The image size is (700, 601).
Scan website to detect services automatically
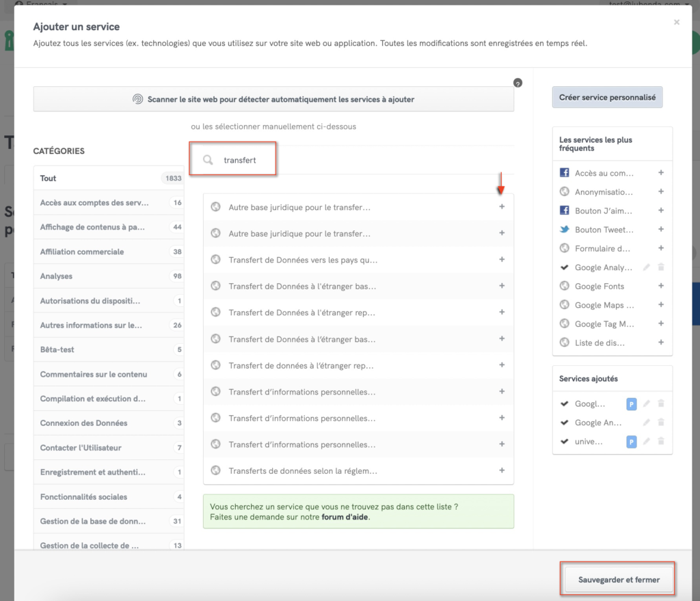273,99
